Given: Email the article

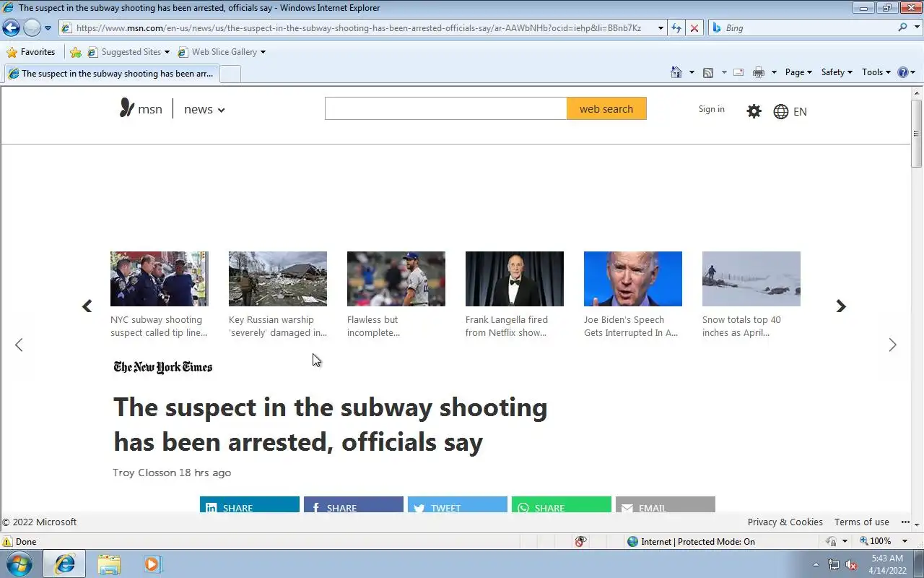Looking at the screenshot, I should pyautogui.click(x=666, y=504).
